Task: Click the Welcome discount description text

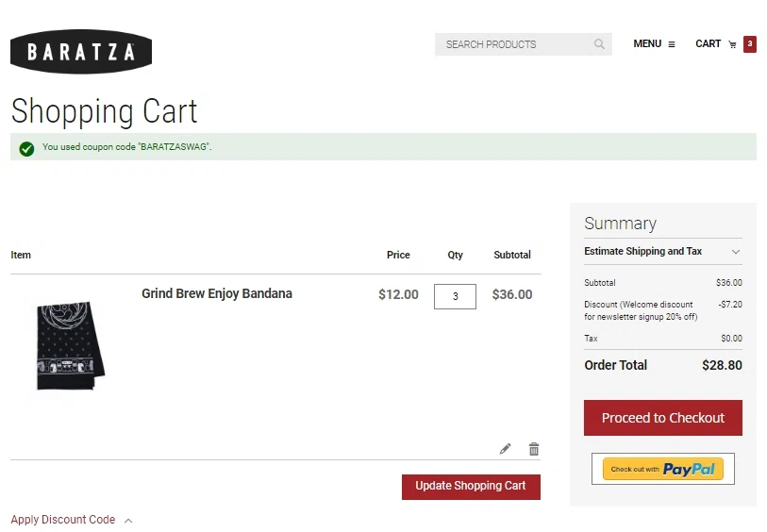Action: 641,310
